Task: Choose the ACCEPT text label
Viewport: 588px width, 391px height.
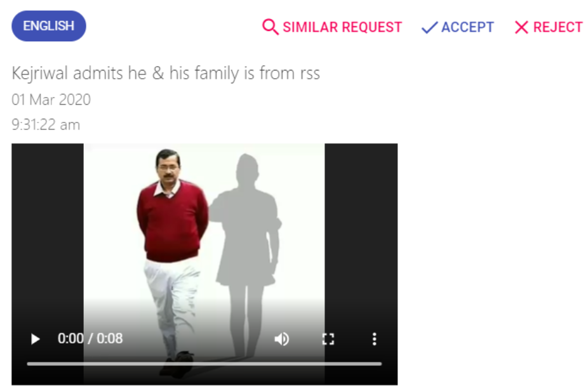Action: [467, 27]
